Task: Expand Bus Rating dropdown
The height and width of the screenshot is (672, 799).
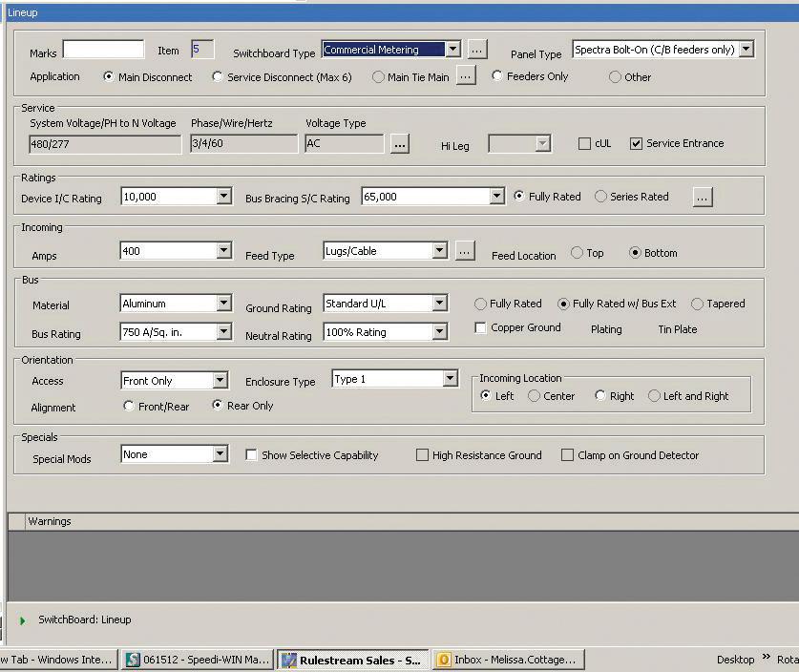Action: click(x=223, y=332)
